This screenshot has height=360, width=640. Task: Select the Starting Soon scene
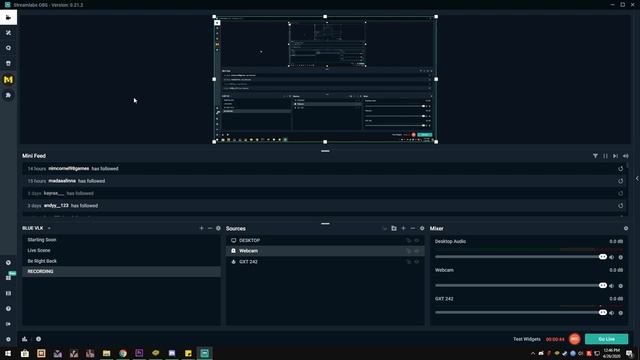(121, 240)
